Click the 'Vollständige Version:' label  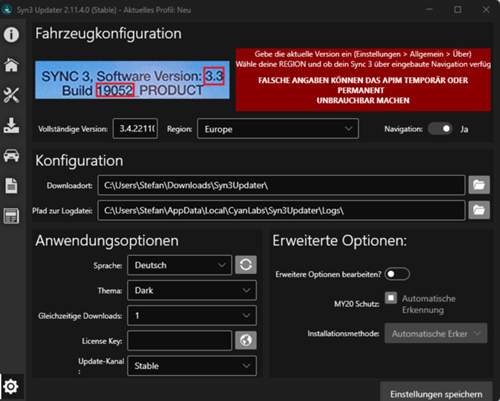point(73,129)
